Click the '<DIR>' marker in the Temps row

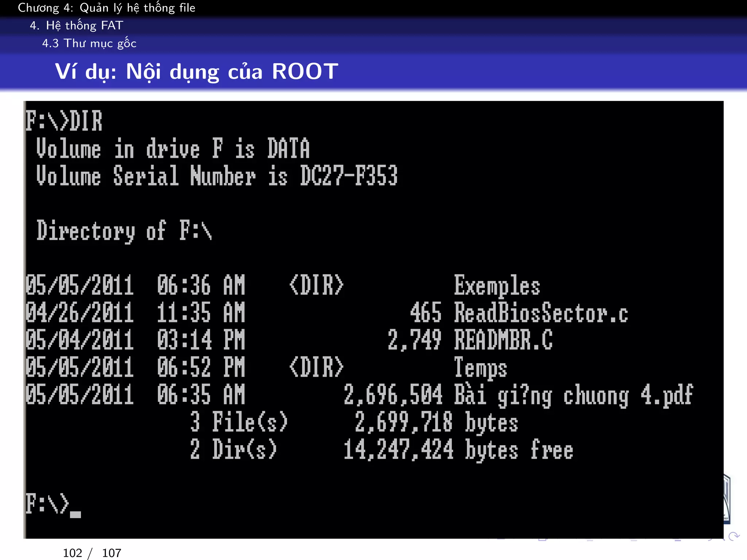click(x=317, y=367)
